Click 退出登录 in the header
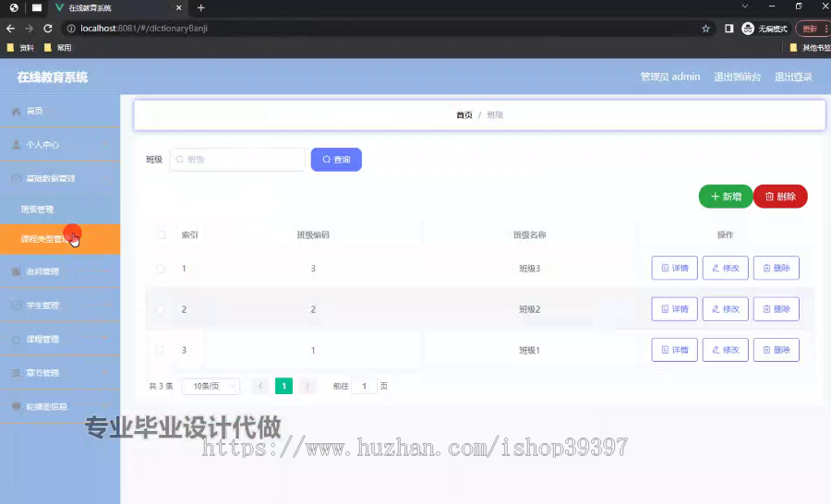This screenshot has height=504, width=831. pos(793,77)
